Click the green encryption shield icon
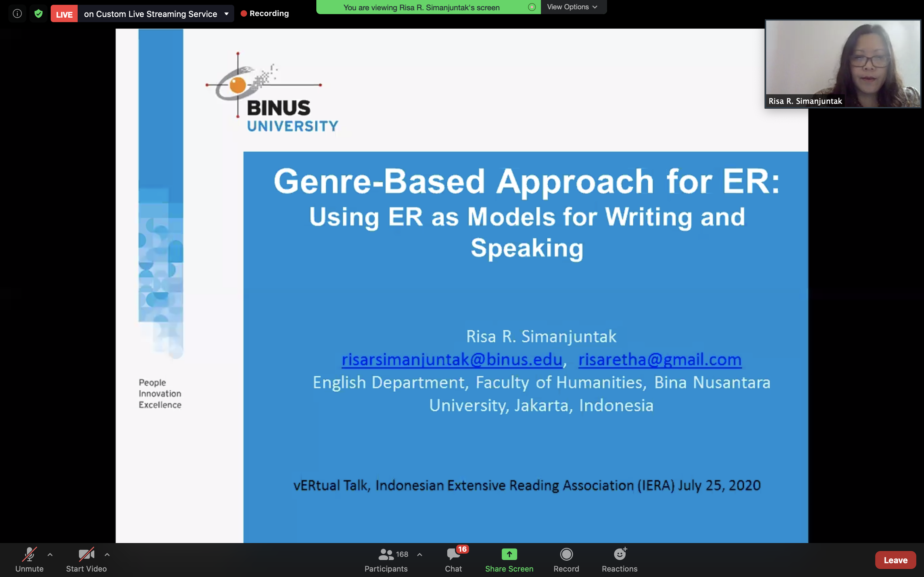Screen dimensions: 924x577 pos(38,14)
